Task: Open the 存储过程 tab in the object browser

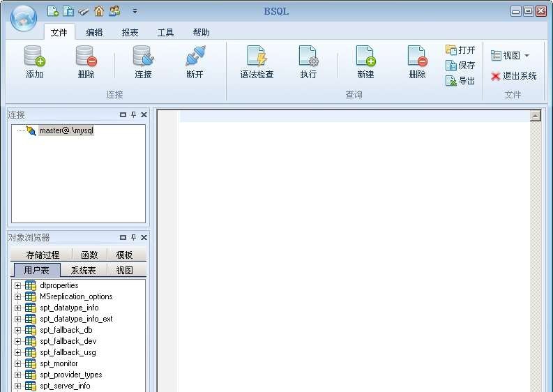Action: 42,255
